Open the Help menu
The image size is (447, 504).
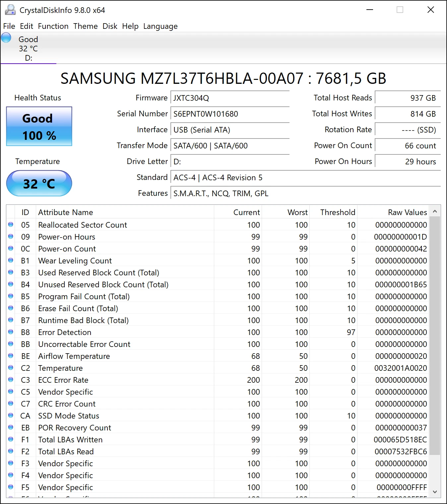click(130, 26)
